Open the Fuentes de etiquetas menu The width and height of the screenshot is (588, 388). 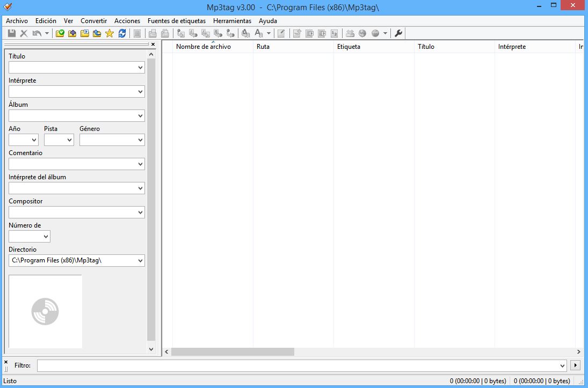(177, 21)
